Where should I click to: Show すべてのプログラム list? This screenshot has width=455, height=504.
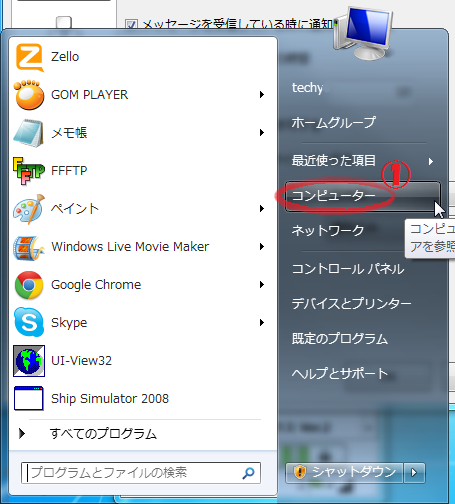coord(103,434)
